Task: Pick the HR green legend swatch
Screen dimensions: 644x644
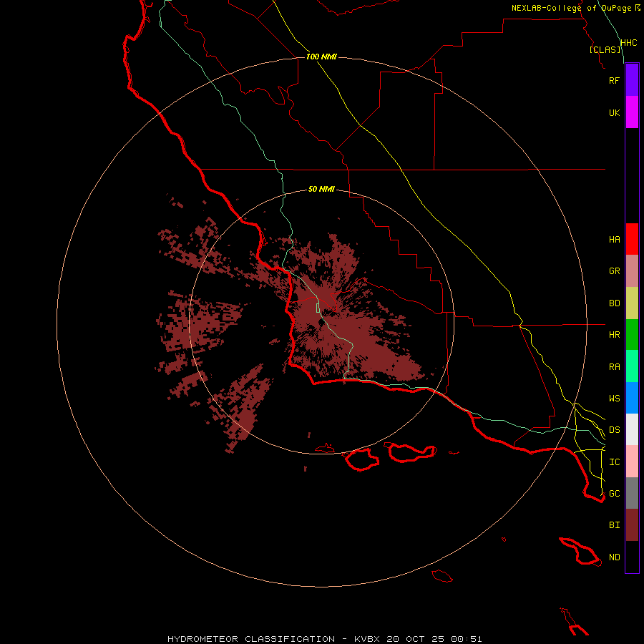Action: 632,335
